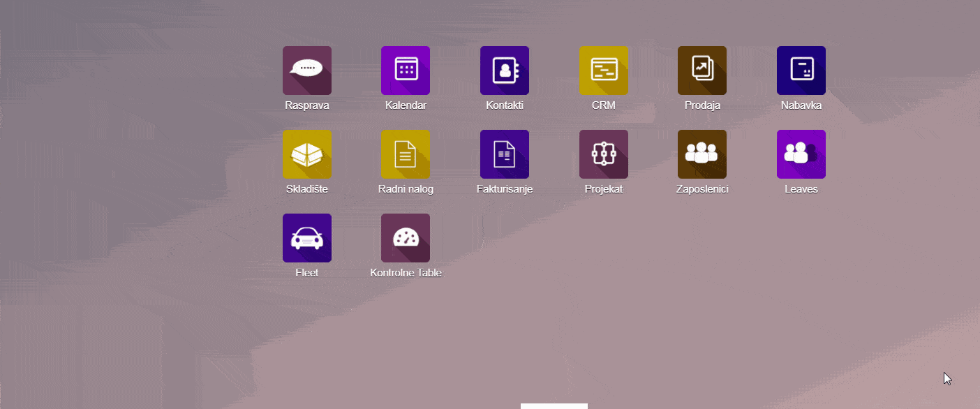The image size is (980, 409).
Task: Open the CRM app icon
Action: click(x=604, y=70)
